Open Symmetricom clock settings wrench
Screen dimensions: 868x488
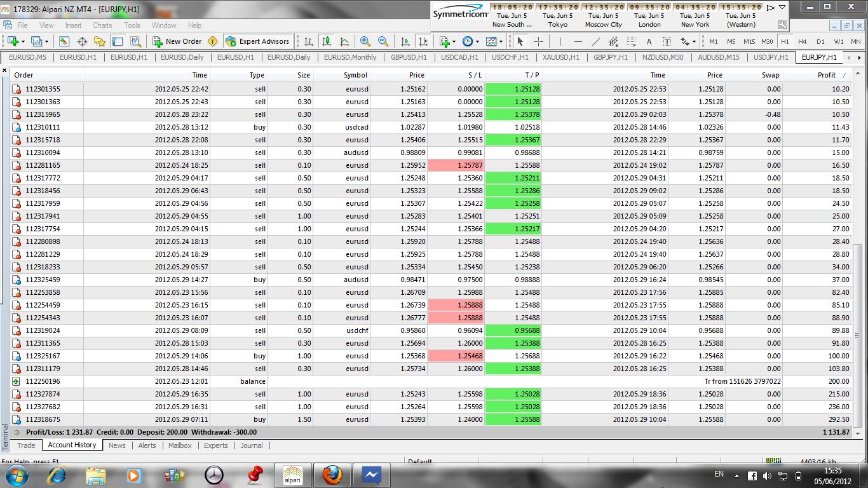coord(782,25)
